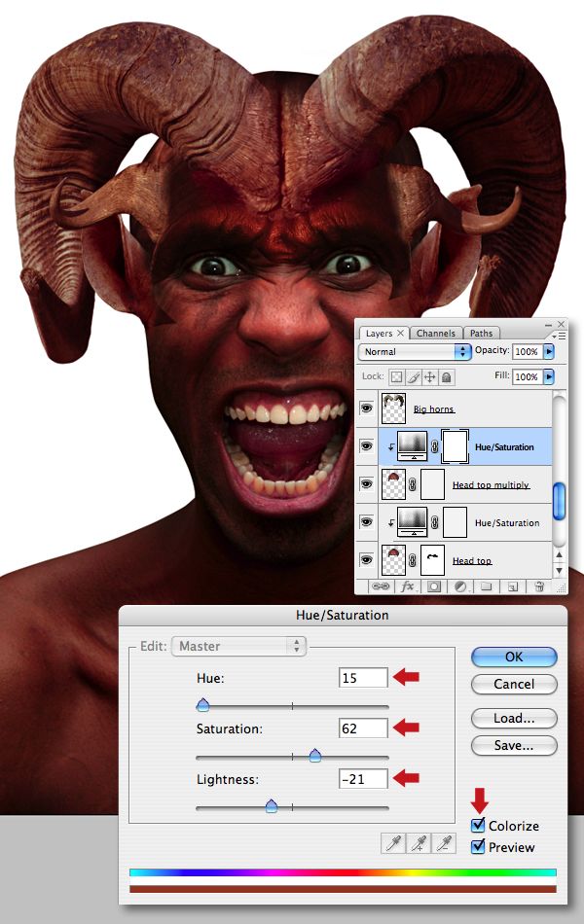Open the blend mode Normal dropdown
The image size is (584, 924).
pyautogui.click(x=415, y=352)
